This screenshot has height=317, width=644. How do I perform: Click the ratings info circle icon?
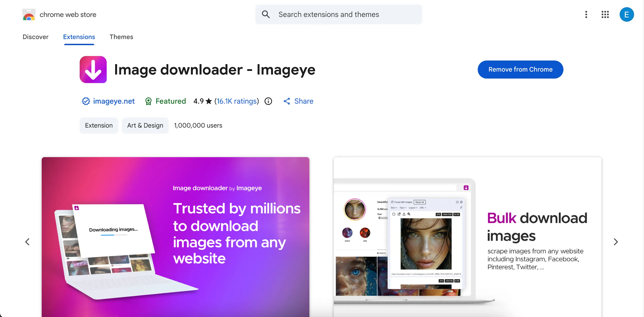coord(268,101)
